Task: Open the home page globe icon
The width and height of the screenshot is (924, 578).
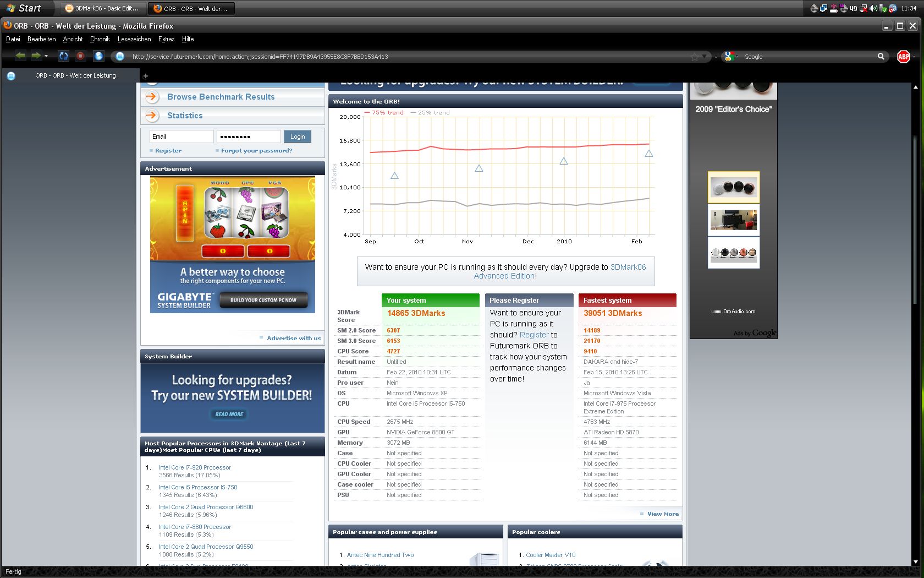Action: [98, 56]
